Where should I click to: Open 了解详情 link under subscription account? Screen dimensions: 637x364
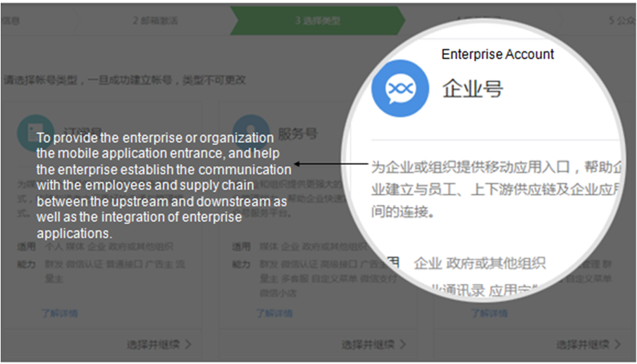pos(59,313)
